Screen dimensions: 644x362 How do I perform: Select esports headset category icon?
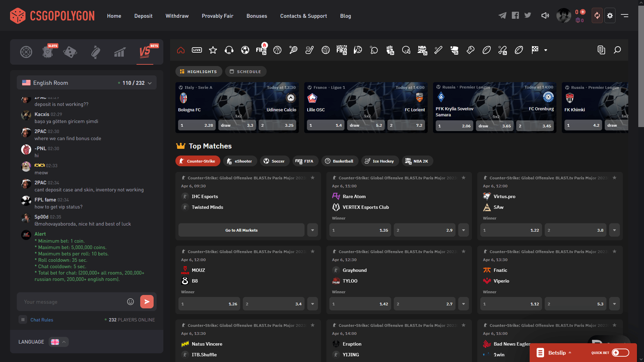(229, 50)
